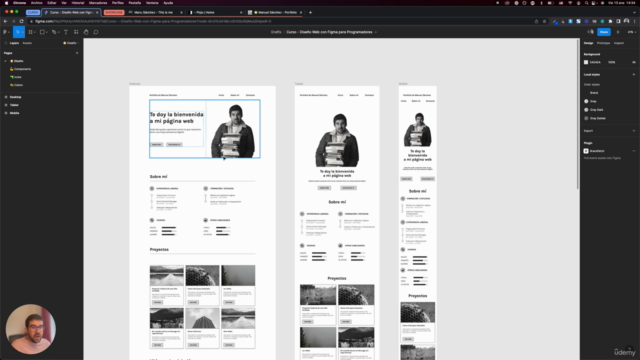Select the Frame tool

(30, 32)
